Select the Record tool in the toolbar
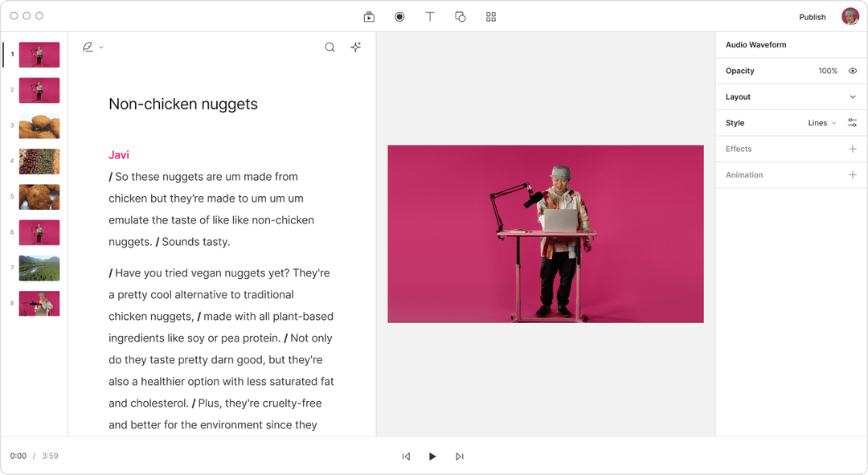 click(399, 16)
